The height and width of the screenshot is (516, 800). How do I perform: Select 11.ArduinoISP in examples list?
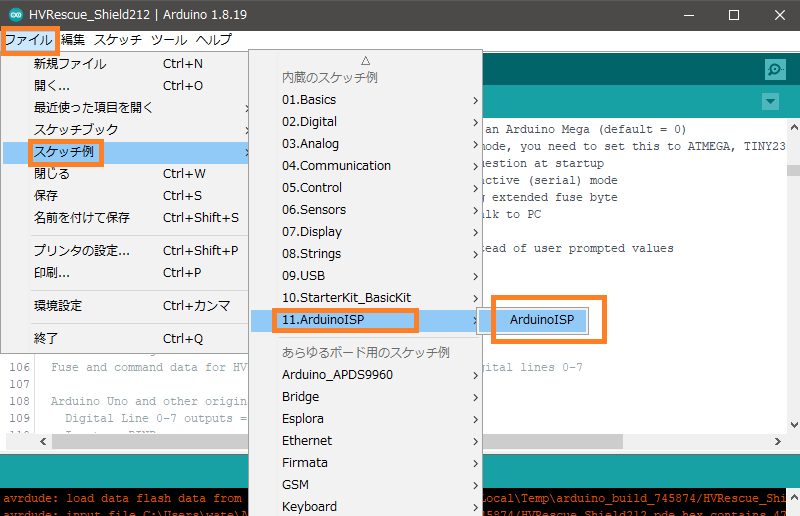(x=366, y=320)
